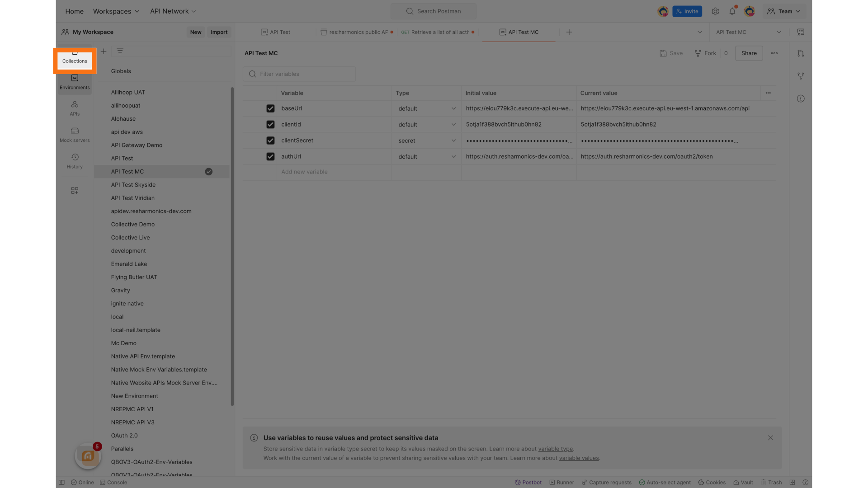The width and height of the screenshot is (868, 488).
Task: Click the Share button
Action: point(749,53)
